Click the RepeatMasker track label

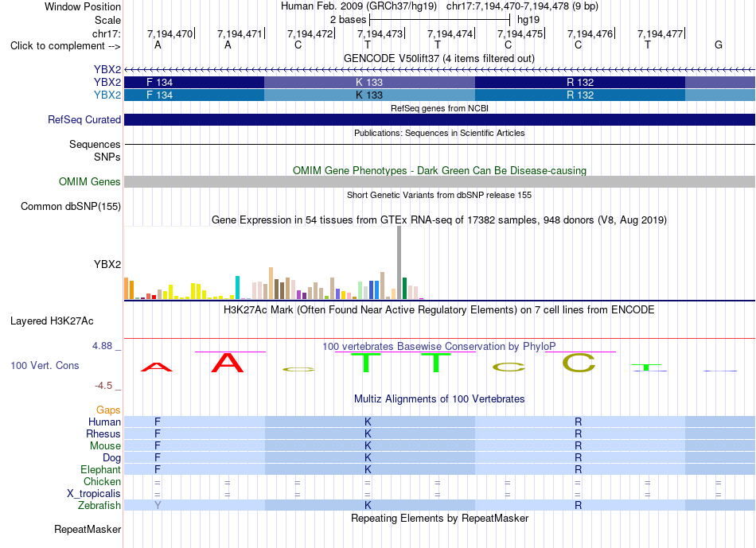point(88,529)
